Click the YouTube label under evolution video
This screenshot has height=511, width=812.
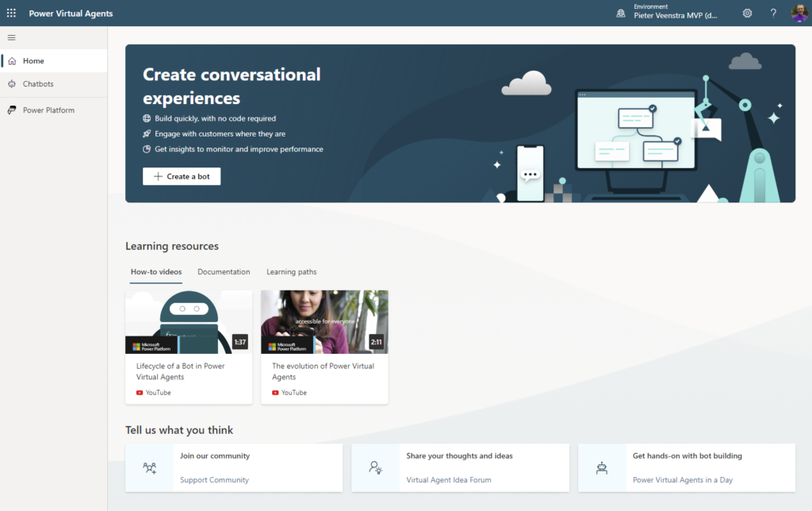(293, 393)
